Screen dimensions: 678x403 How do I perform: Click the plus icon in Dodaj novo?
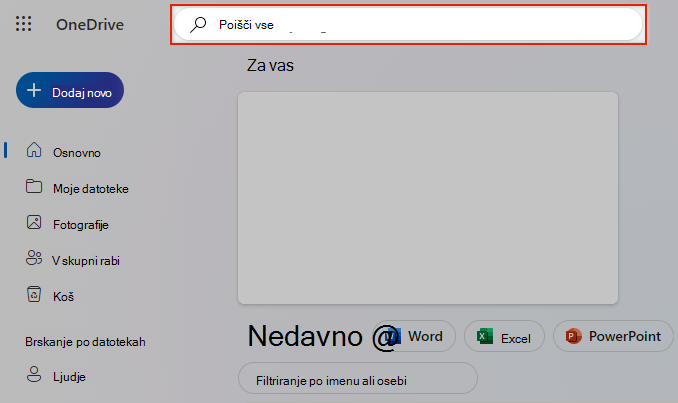pyautogui.click(x=34, y=90)
